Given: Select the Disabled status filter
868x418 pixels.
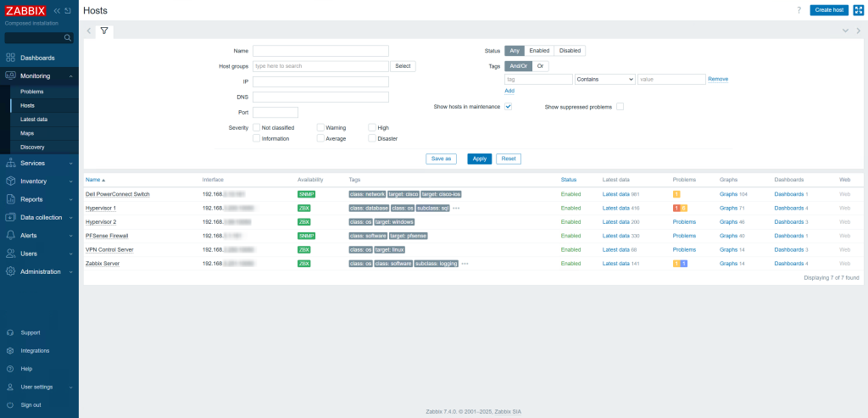Looking at the screenshot, I should [x=570, y=50].
